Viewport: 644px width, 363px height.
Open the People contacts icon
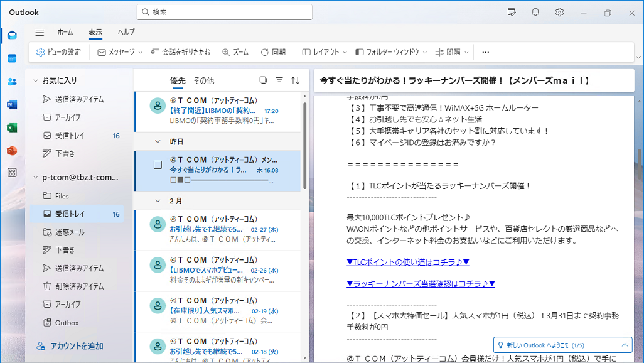point(12,81)
